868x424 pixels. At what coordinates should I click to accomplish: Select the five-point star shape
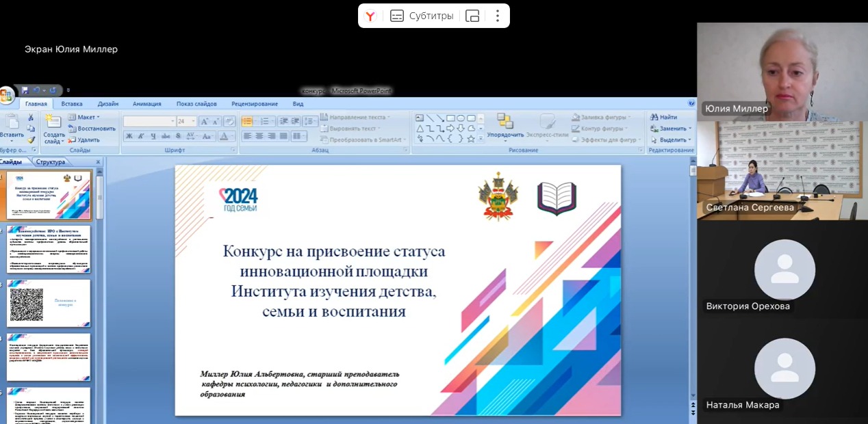(471, 139)
